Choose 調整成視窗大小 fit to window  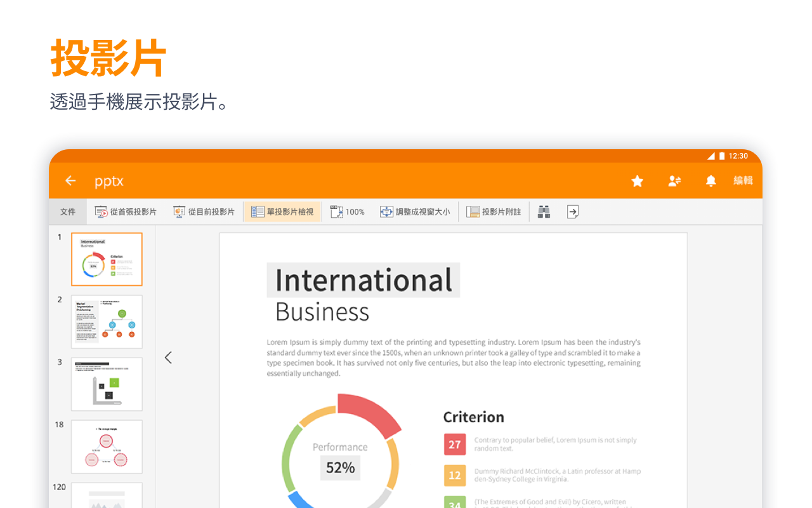pos(415,212)
